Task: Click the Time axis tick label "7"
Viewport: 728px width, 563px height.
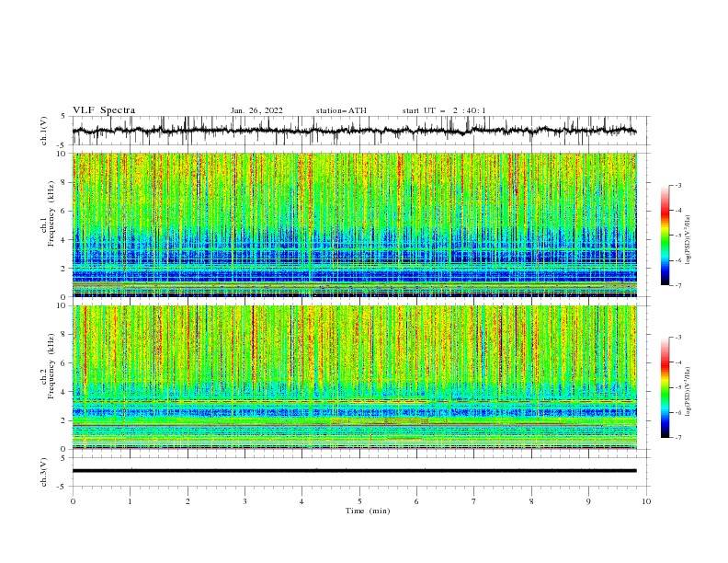Action: (x=474, y=501)
